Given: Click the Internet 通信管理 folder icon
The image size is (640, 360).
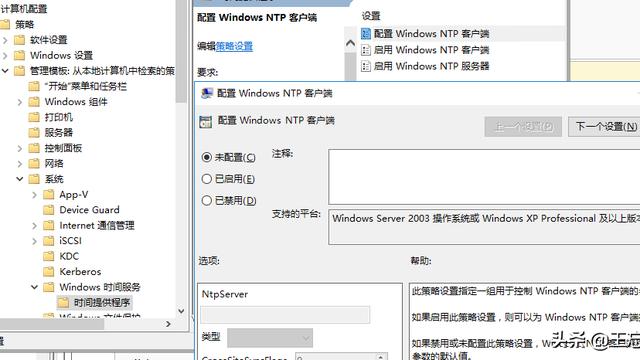Looking at the screenshot, I should click(49, 225).
